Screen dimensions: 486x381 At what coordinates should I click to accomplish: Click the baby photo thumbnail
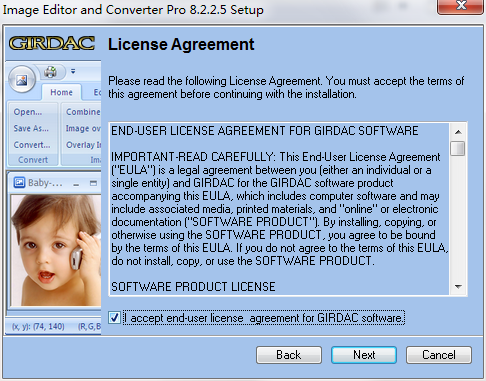tap(56, 250)
